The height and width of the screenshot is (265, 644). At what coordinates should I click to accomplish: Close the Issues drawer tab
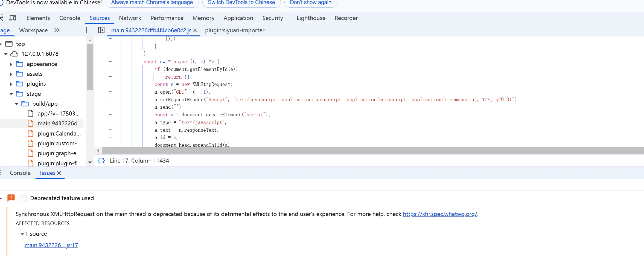pos(59,173)
